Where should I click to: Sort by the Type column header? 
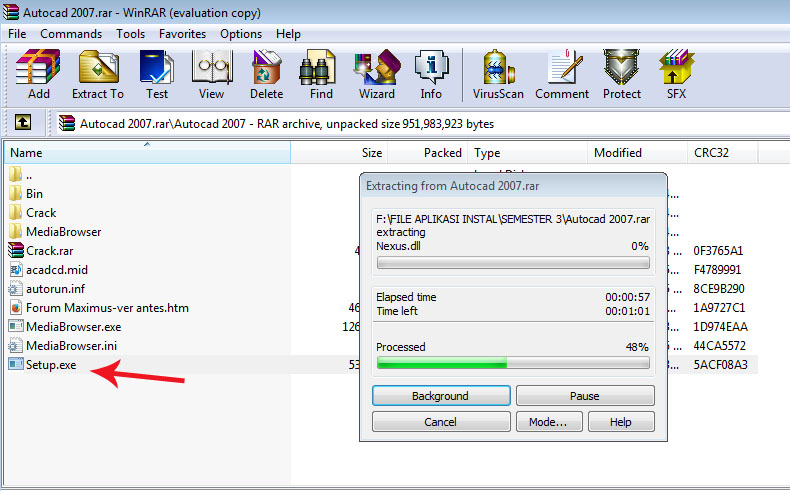(528, 153)
